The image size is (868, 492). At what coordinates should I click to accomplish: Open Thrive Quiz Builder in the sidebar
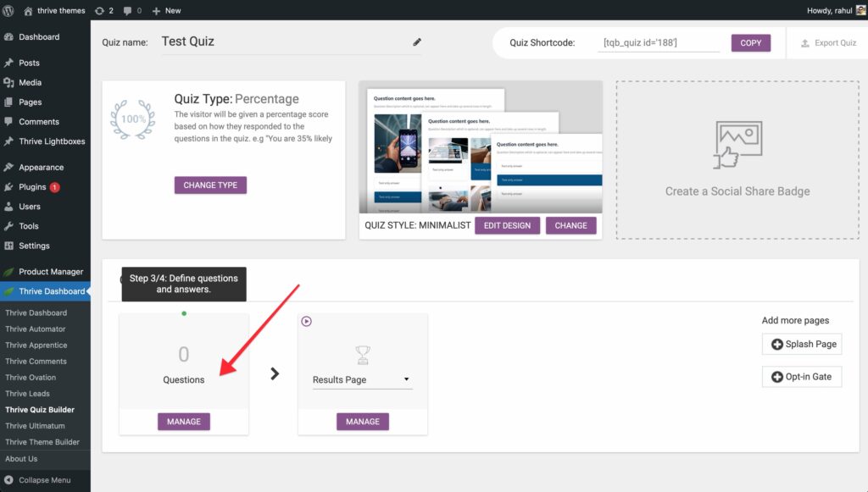(40, 410)
